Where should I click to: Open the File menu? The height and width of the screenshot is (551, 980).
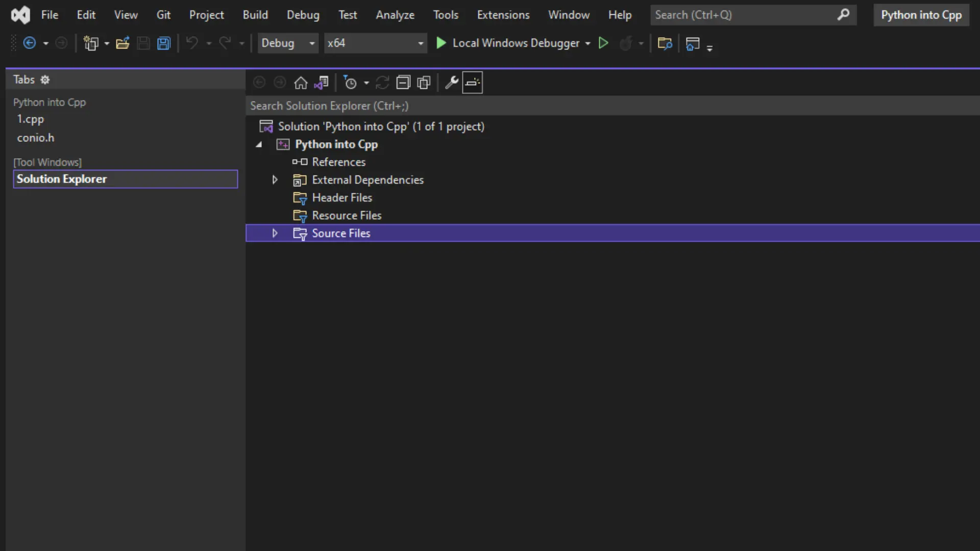coord(50,15)
